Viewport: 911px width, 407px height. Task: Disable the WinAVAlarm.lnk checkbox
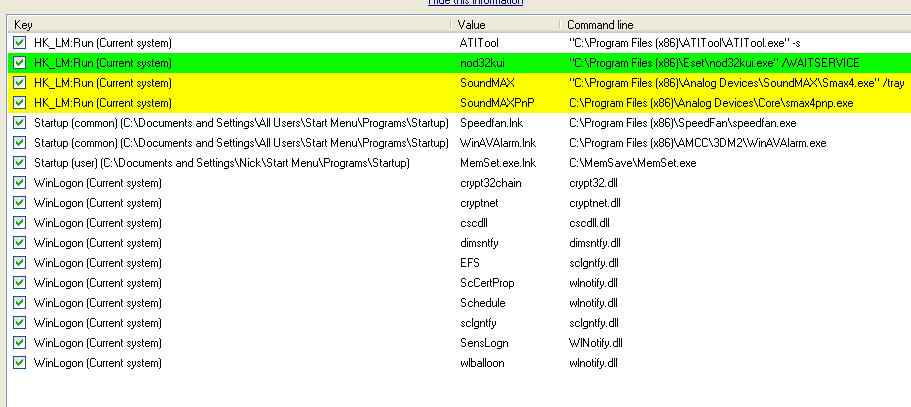pos(20,143)
